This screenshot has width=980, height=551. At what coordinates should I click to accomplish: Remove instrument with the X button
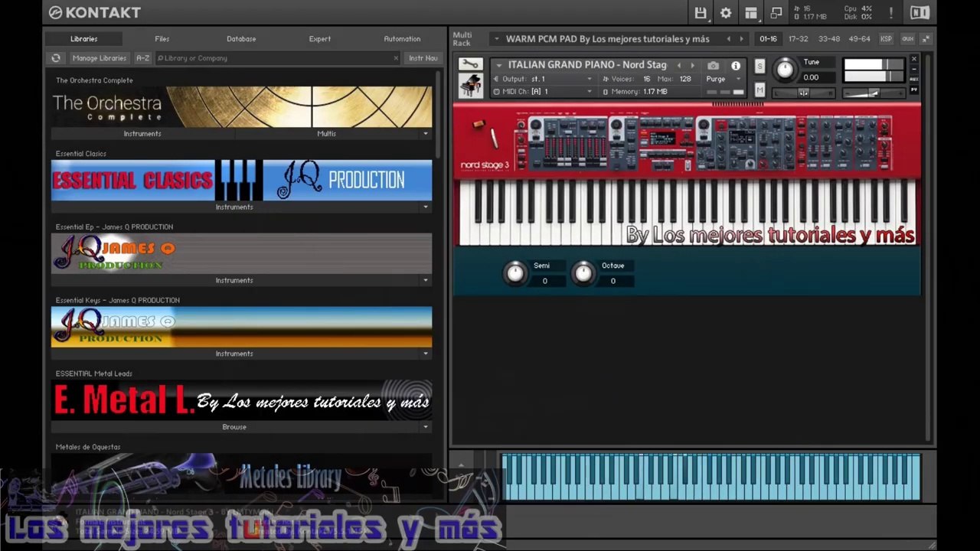(x=913, y=60)
